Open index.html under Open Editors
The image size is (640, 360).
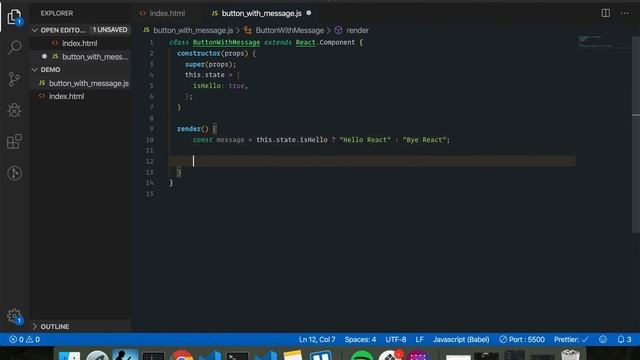(80, 43)
